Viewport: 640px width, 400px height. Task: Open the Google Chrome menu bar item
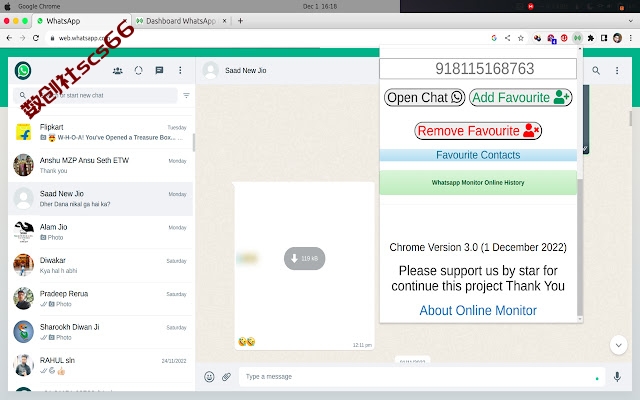(39, 7)
